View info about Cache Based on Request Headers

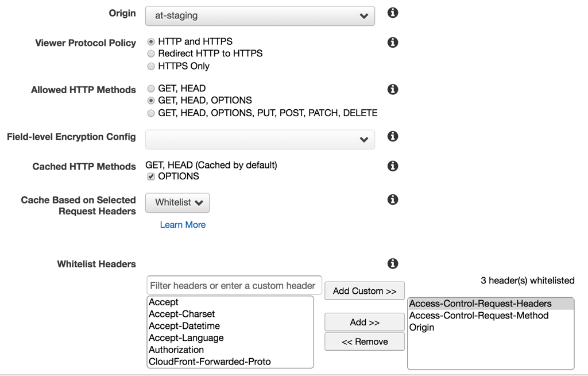[x=393, y=199]
